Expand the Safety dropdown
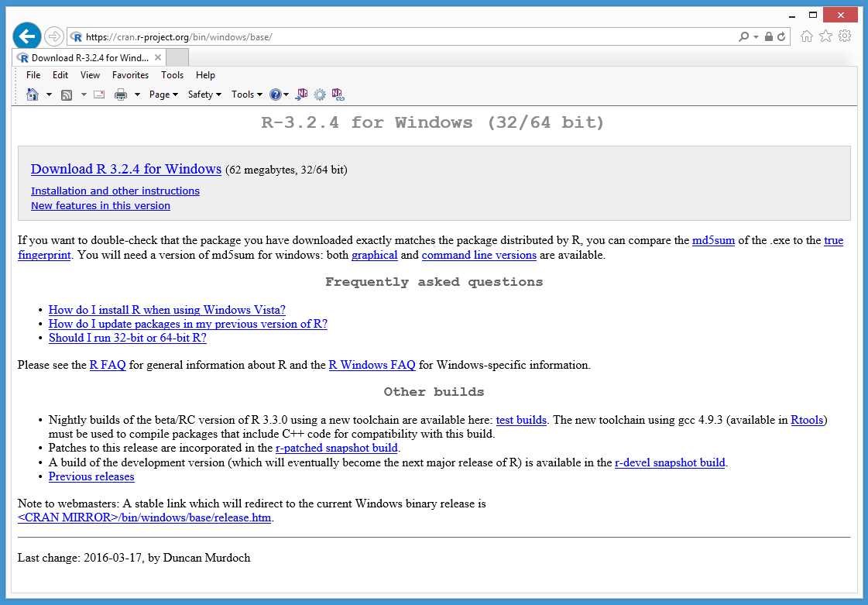 [x=203, y=94]
